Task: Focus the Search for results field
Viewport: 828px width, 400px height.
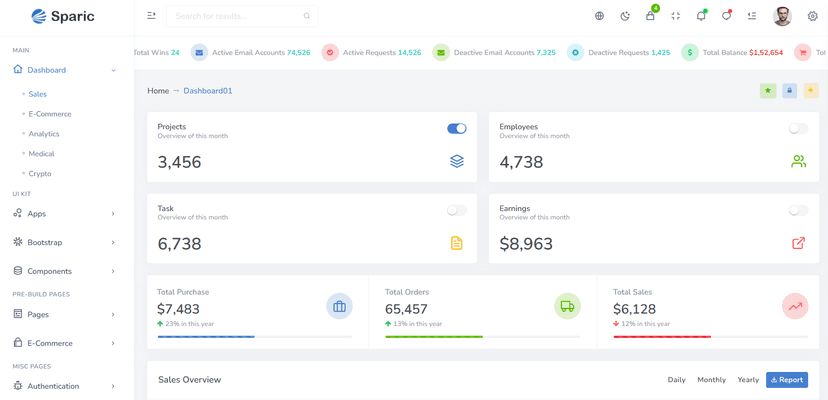Action: coord(242,16)
